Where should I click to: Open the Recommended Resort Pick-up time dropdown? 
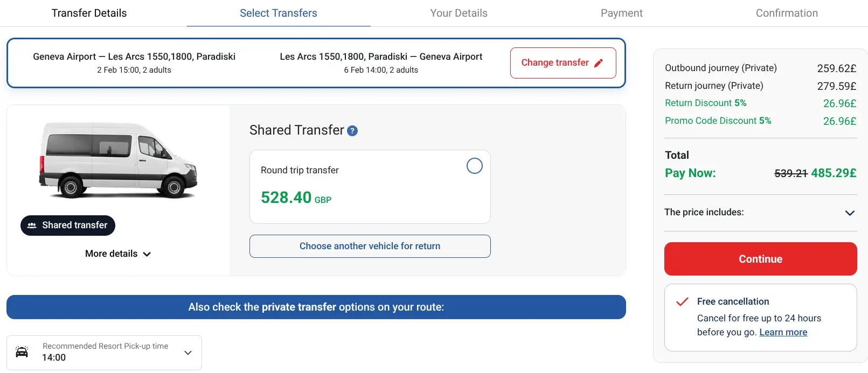pyautogui.click(x=188, y=353)
